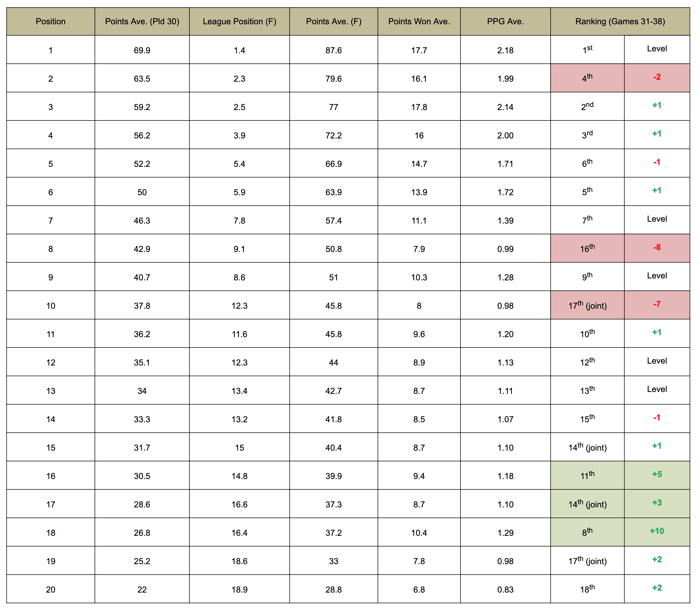
Task: Select the 0.83 PPG average cell
Action: click(506, 589)
